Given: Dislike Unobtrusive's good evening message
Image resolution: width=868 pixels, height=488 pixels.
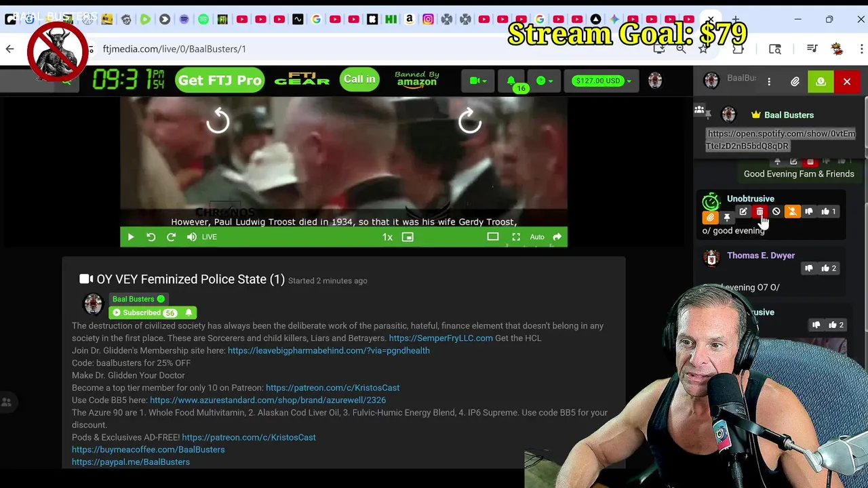Looking at the screenshot, I should pos(809,211).
